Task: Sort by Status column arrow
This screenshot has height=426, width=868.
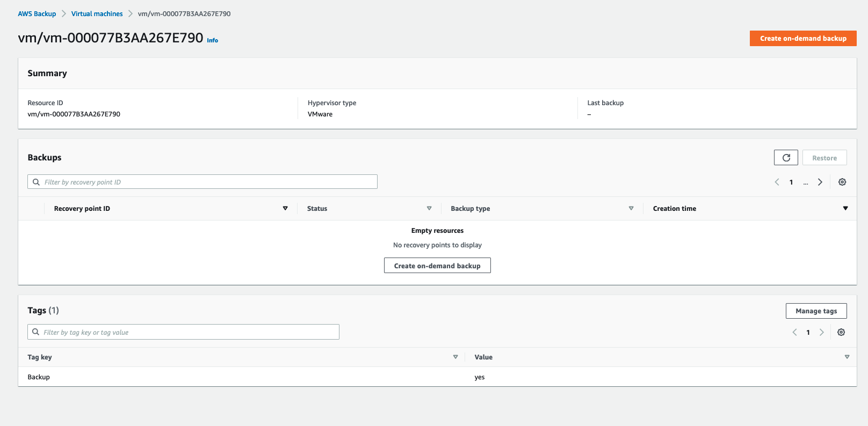Action: click(429, 208)
